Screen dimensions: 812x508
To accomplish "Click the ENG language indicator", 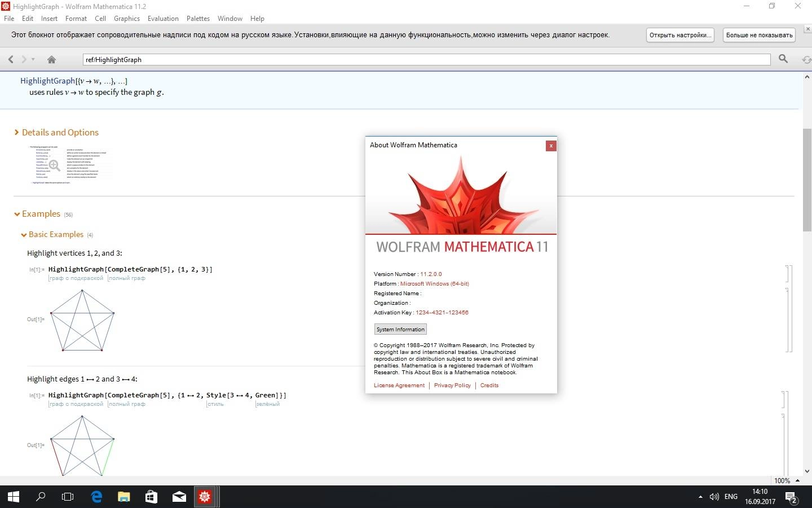I will [x=731, y=497].
